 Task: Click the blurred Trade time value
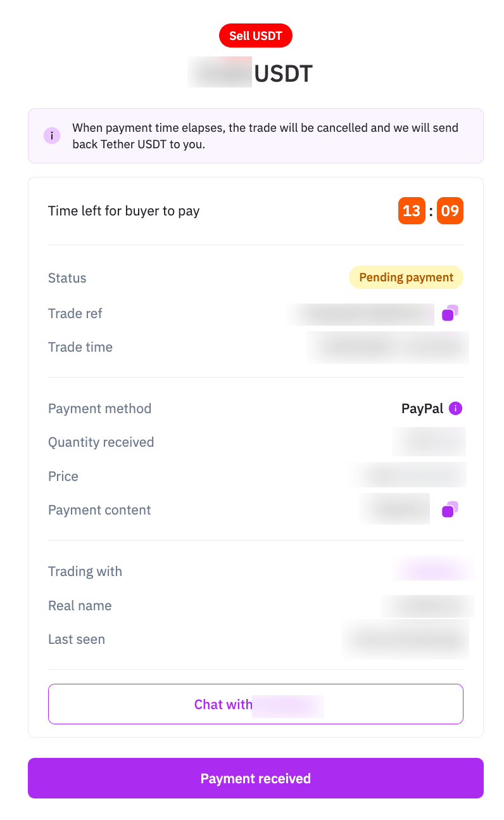coord(388,347)
